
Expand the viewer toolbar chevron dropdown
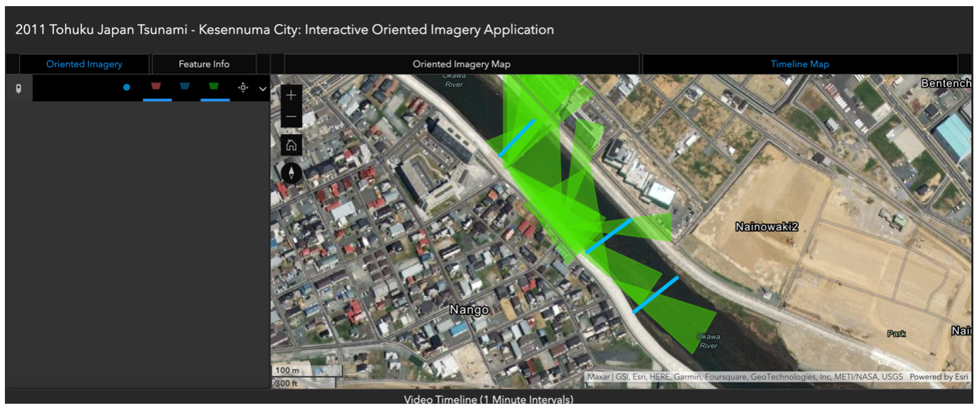click(262, 89)
